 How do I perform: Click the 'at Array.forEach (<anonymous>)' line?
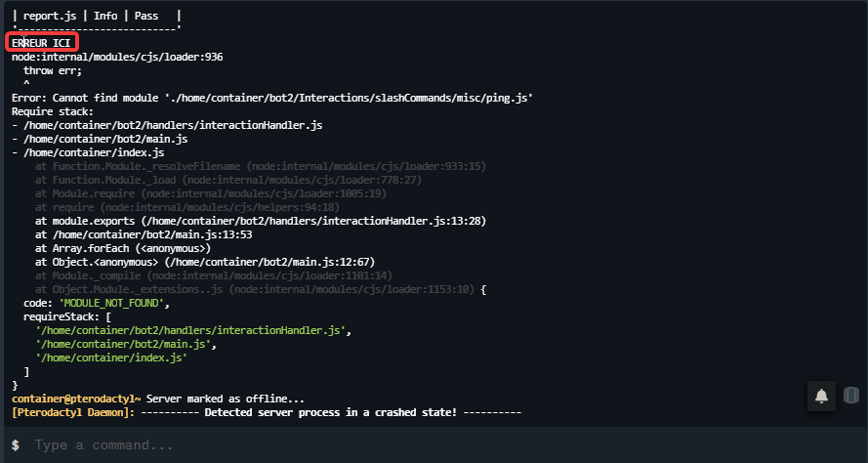pyautogui.click(x=123, y=248)
